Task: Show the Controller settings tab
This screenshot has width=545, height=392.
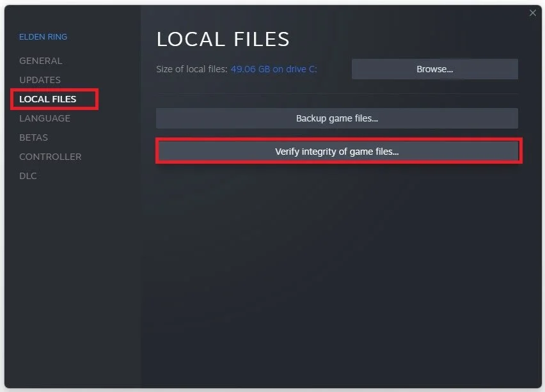Action: [51, 157]
